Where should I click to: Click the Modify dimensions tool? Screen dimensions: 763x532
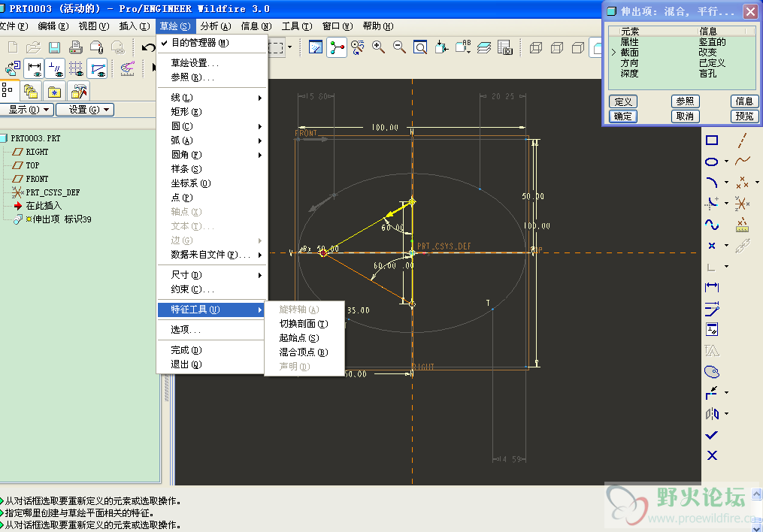click(712, 308)
